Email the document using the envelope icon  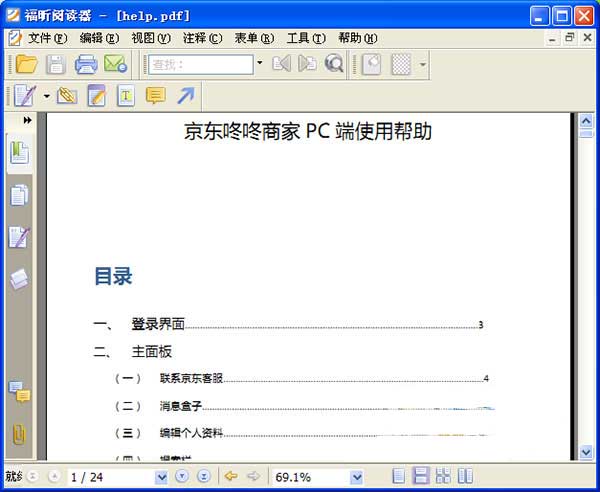click(115, 64)
